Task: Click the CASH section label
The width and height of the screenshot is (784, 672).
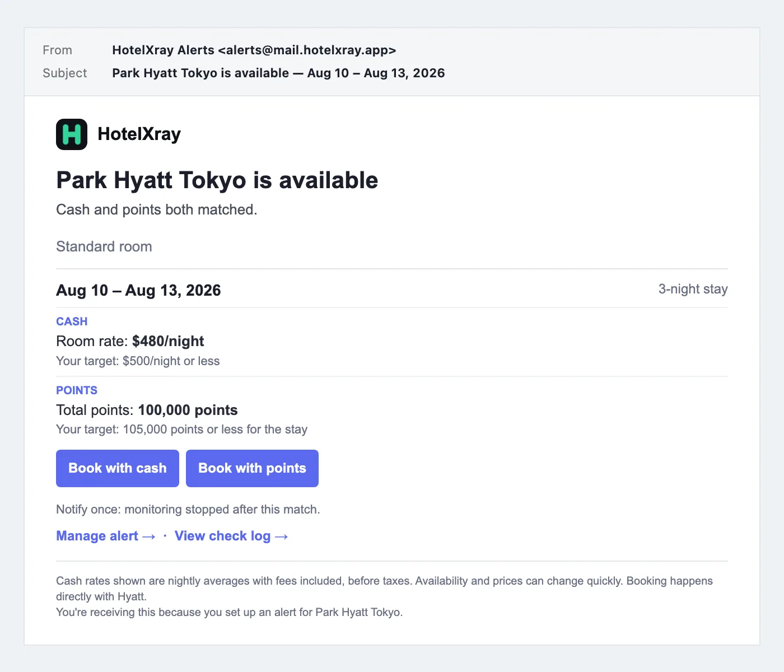Action: (x=72, y=321)
